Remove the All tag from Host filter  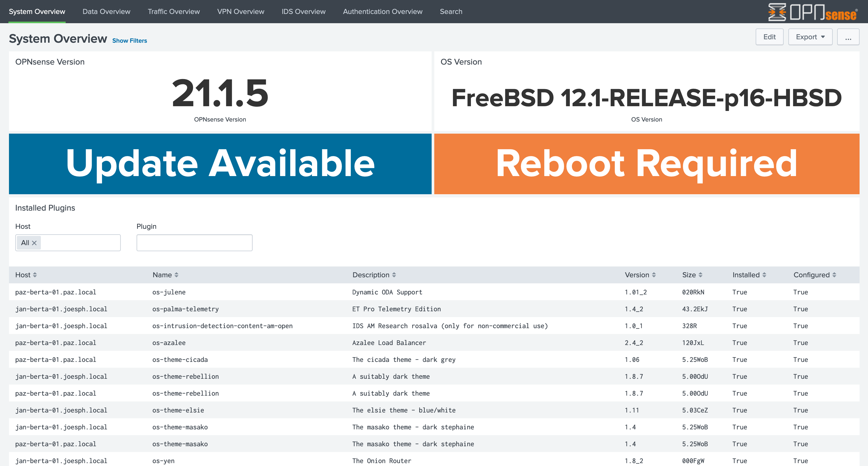click(34, 243)
